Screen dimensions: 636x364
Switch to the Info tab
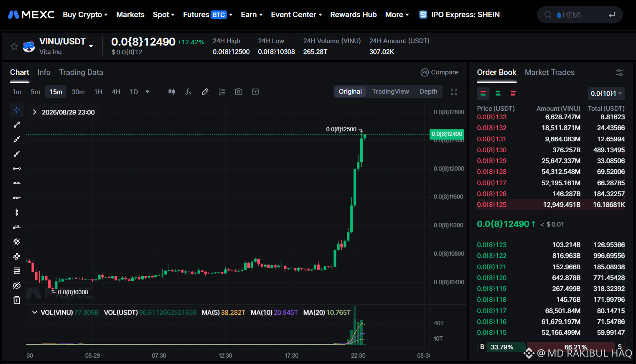click(x=44, y=72)
